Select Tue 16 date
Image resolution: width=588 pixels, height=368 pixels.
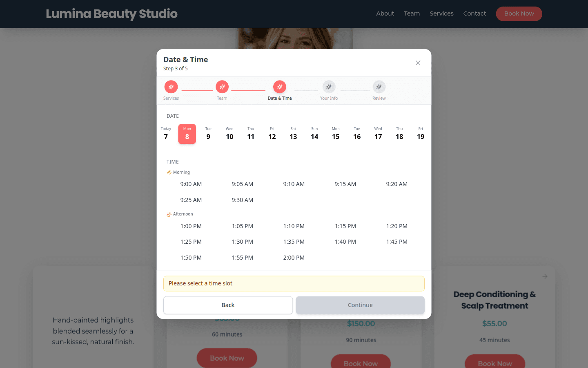(357, 134)
